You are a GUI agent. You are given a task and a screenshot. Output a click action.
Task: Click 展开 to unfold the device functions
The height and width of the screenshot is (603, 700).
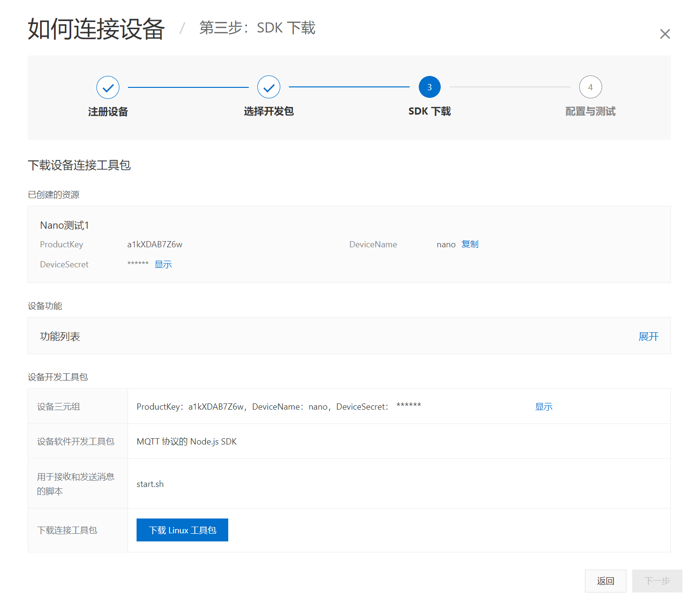pos(648,336)
